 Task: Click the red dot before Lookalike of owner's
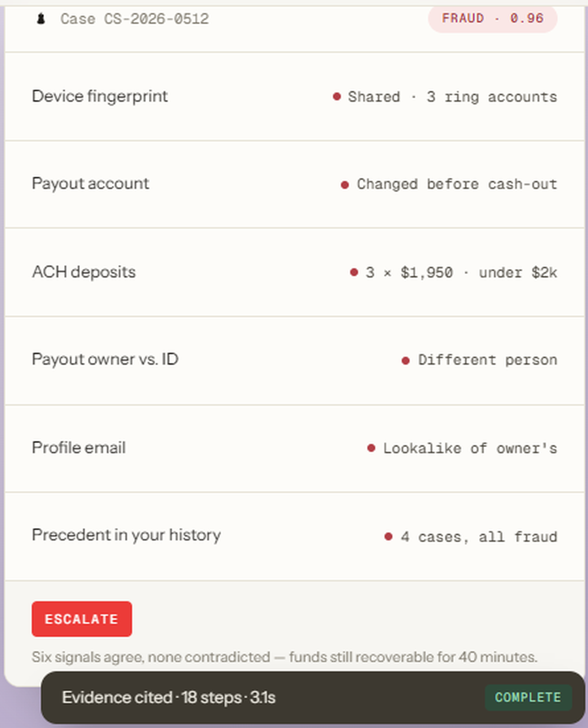(371, 448)
